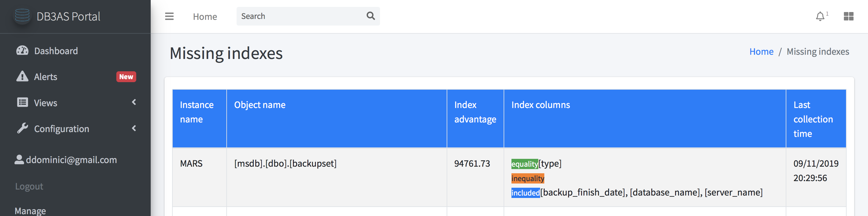
Task: Expand Views using its chevron arrow
Action: click(134, 102)
